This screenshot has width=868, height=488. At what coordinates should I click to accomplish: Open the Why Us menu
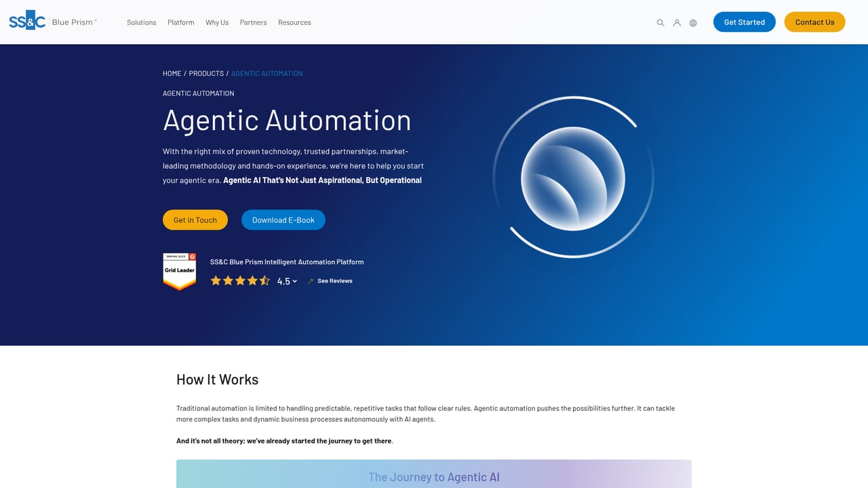coord(217,22)
